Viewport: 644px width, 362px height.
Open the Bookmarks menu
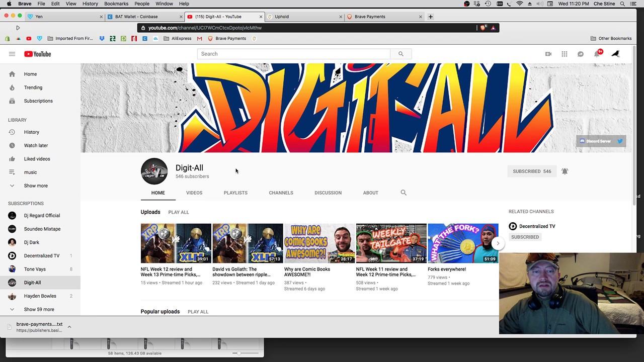pyautogui.click(x=116, y=4)
